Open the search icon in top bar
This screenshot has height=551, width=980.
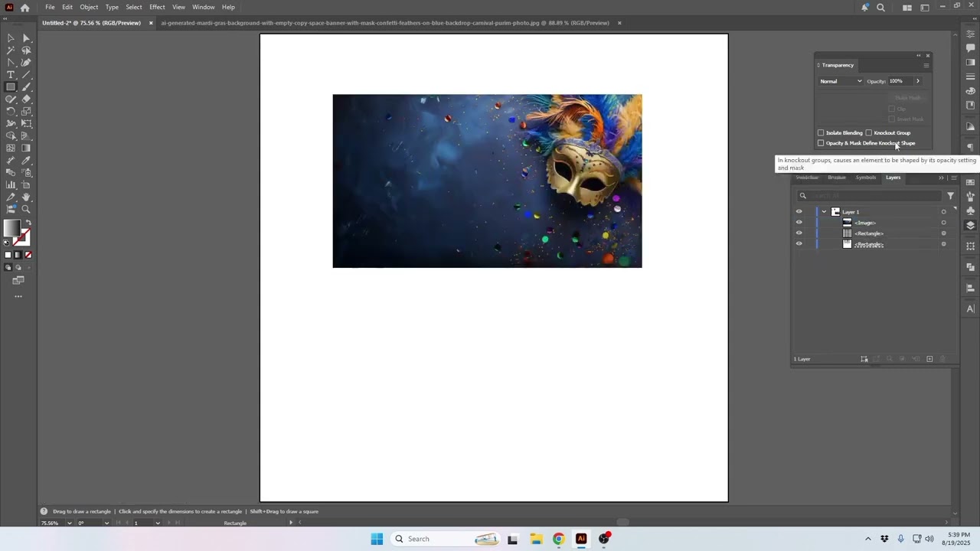pos(880,8)
